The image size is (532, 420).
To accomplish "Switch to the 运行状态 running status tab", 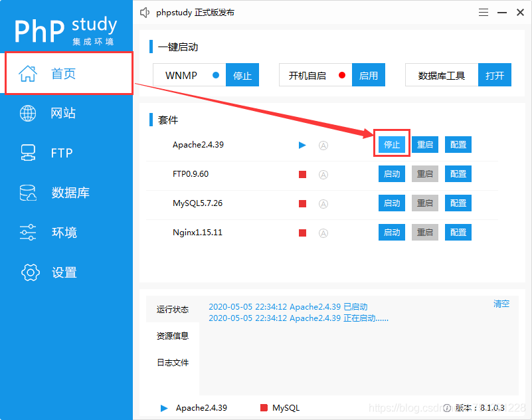I will [x=173, y=309].
